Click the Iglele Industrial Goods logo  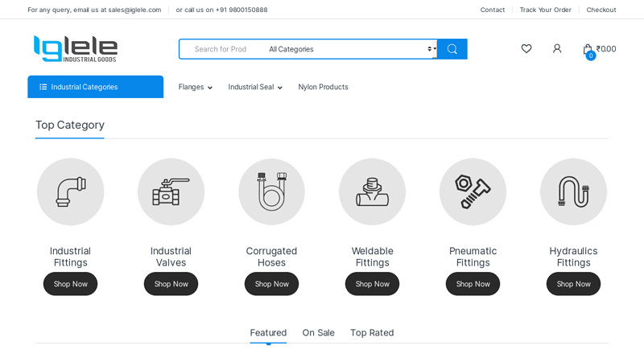[x=76, y=49]
